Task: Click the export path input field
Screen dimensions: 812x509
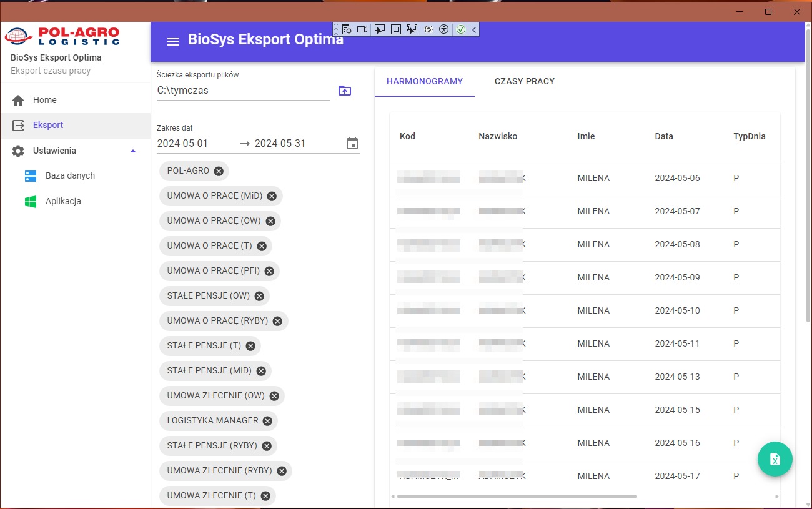Action: [x=242, y=91]
